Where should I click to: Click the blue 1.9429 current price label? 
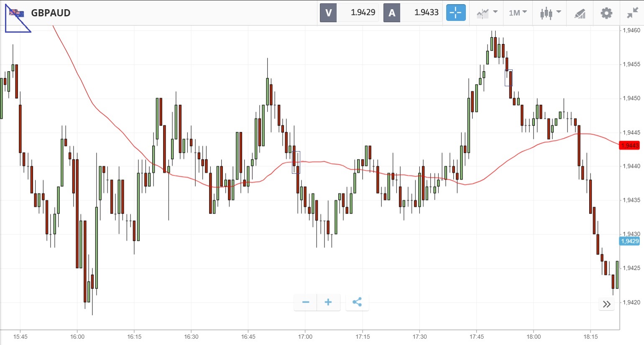pos(629,241)
